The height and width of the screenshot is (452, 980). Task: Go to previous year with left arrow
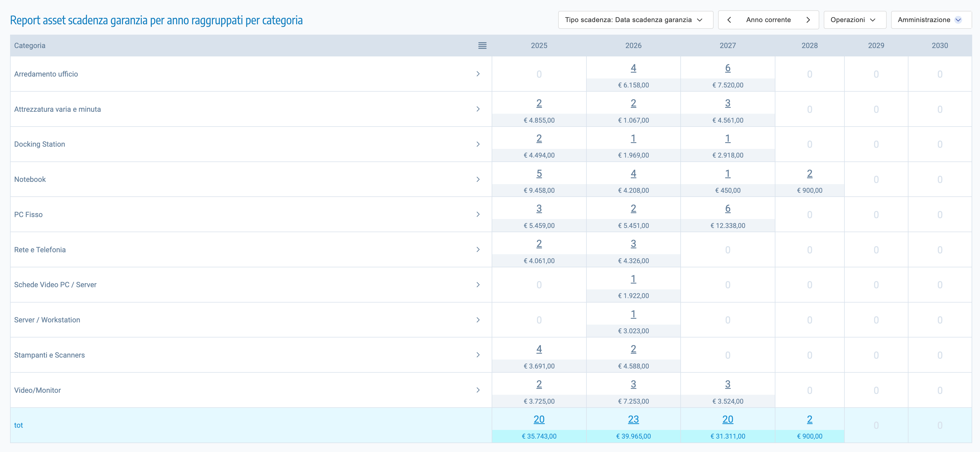click(x=729, y=20)
